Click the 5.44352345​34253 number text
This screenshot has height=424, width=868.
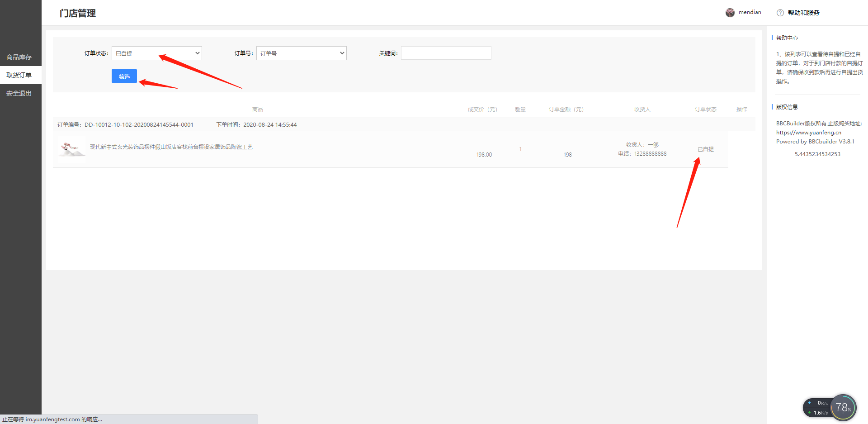(x=817, y=154)
